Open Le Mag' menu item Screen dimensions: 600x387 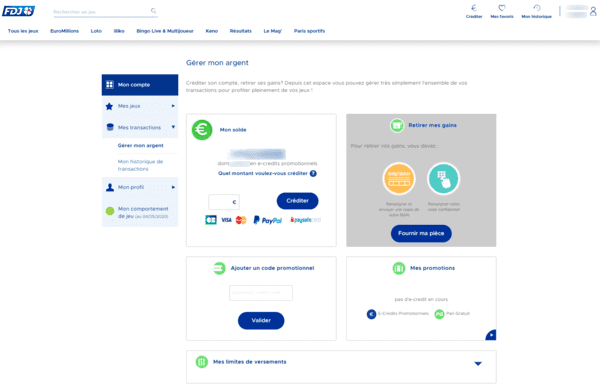[273, 31]
